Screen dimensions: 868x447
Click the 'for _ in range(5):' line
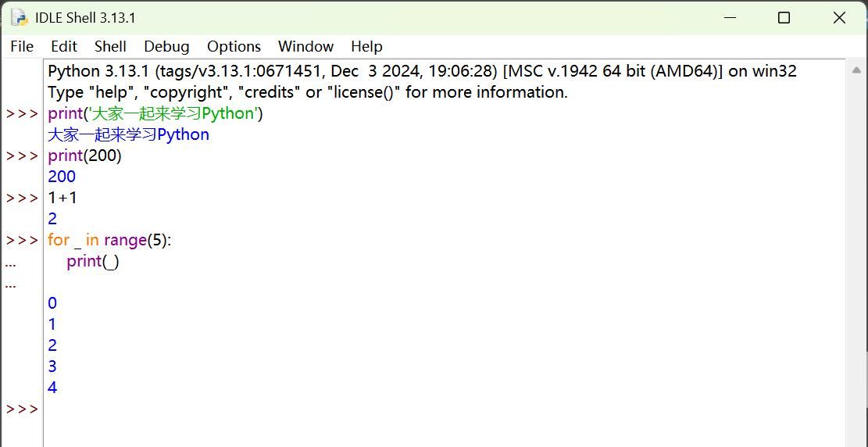(109, 240)
